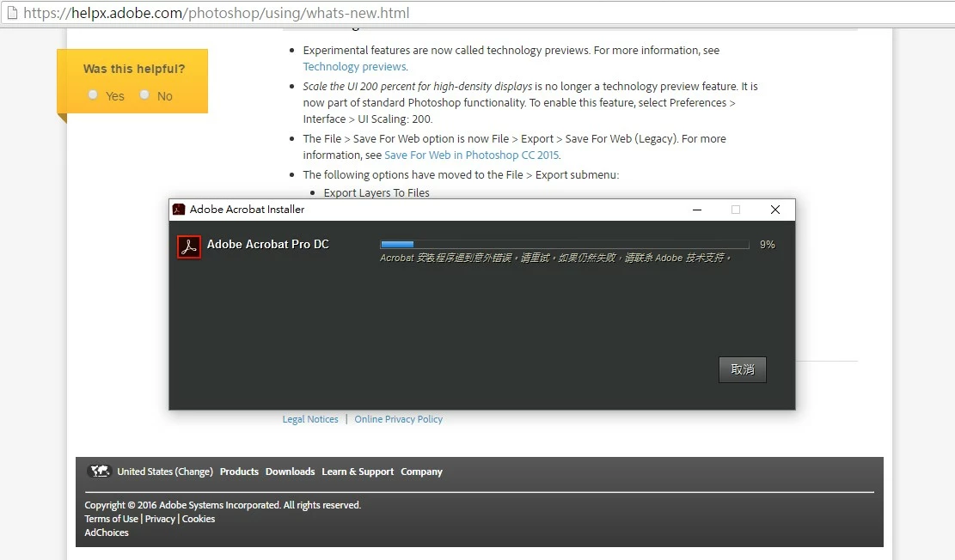Click the page icon in the address bar
The height and width of the screenshot is (560, 955).
[x=12, y=13]
